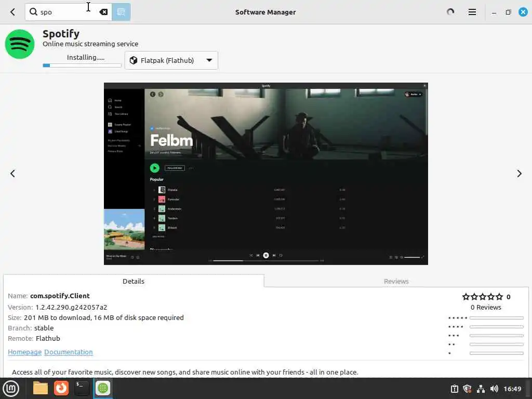The width and height of the screenshot is (532, 399).
Task: Click into the search field containing 'spo'
Action: pyautogui.click(x=68, y=12)
